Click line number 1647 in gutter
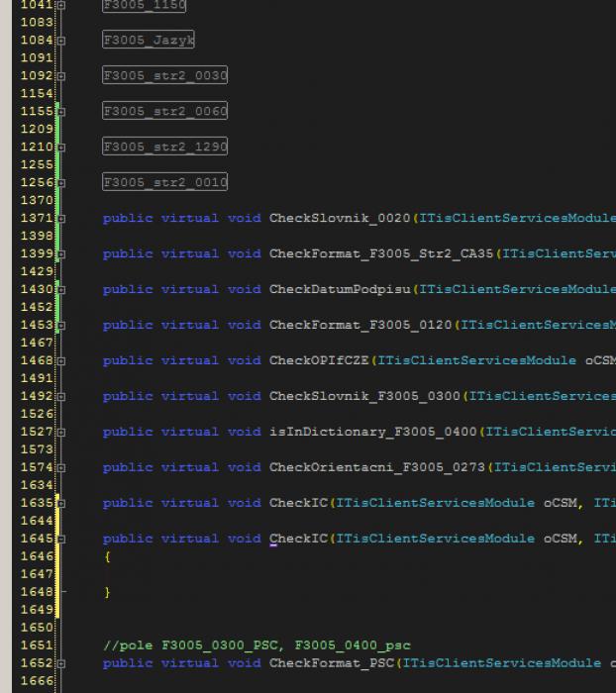Viewport: 616px width, 693px height. 37,574
